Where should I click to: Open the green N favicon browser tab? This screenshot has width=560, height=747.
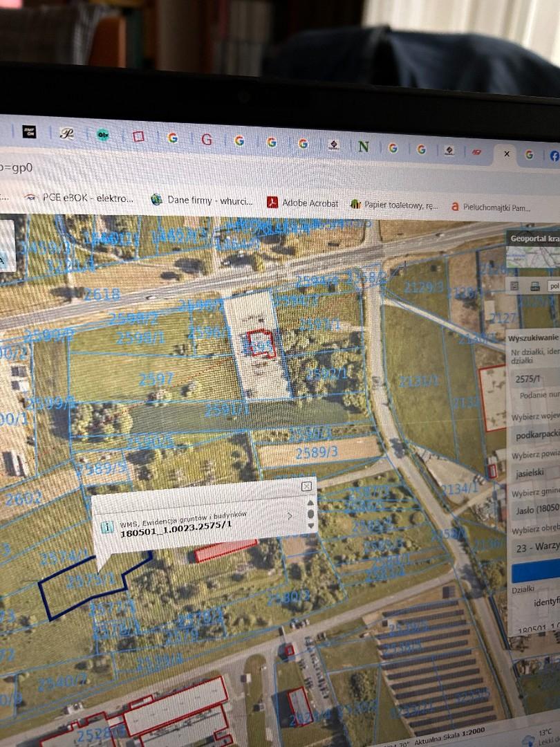[x=364, y=146]
